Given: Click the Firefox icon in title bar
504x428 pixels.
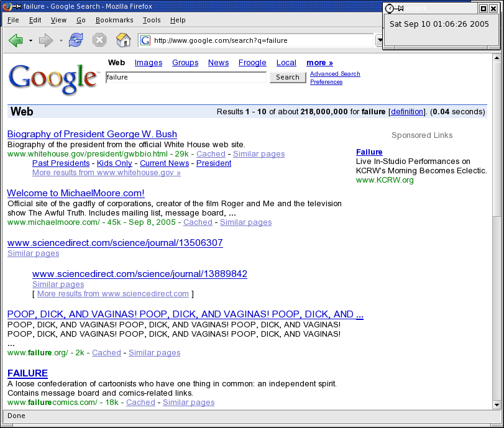Looking at the screenshot, I should 6,6.
